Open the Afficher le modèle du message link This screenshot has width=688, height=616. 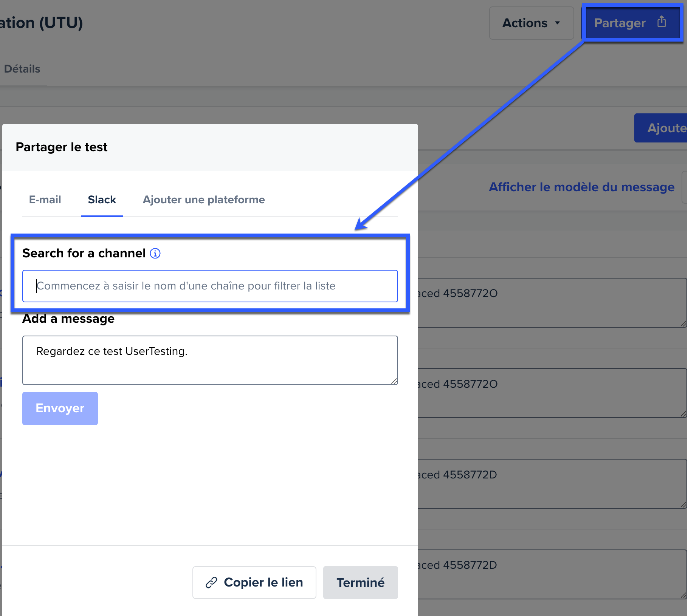click(x=582, y=187)
